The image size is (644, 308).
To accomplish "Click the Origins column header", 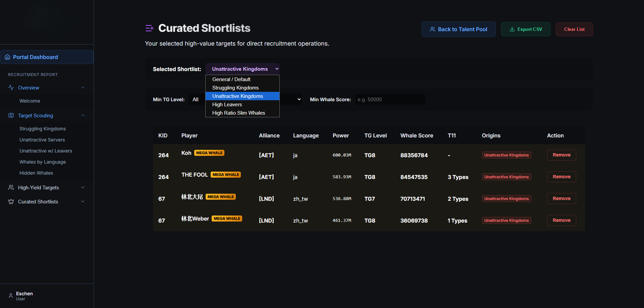I will click(491, 135).
